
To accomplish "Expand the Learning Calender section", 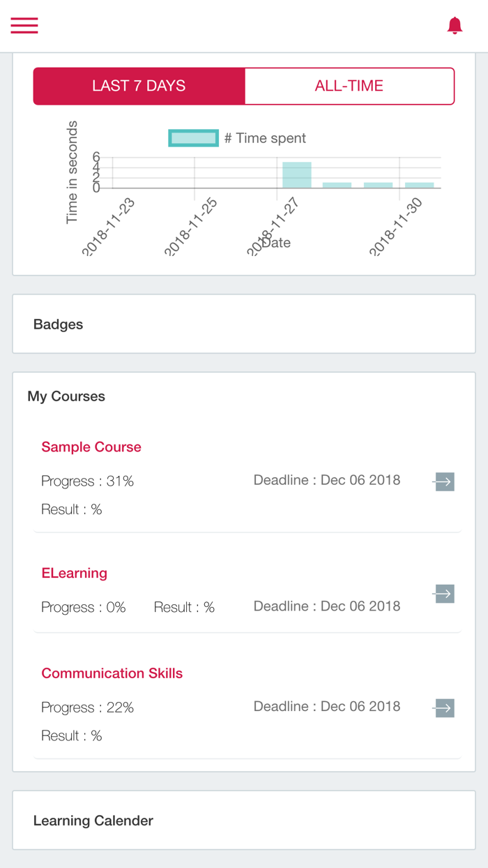I will [93, 821].
